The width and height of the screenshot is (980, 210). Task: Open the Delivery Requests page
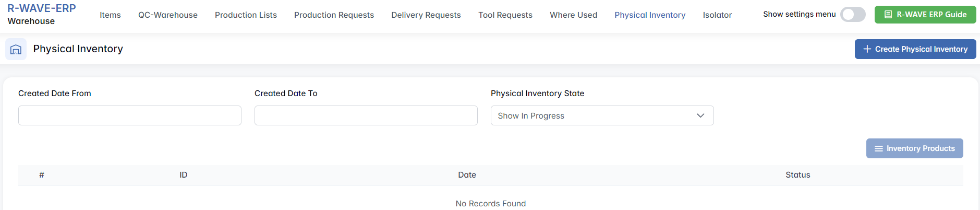coord(426,15)
